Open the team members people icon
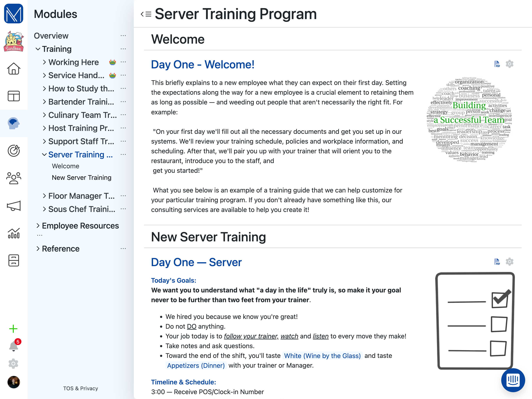The height and width of the screenshot is (399, 532). [x=13, y=178]
